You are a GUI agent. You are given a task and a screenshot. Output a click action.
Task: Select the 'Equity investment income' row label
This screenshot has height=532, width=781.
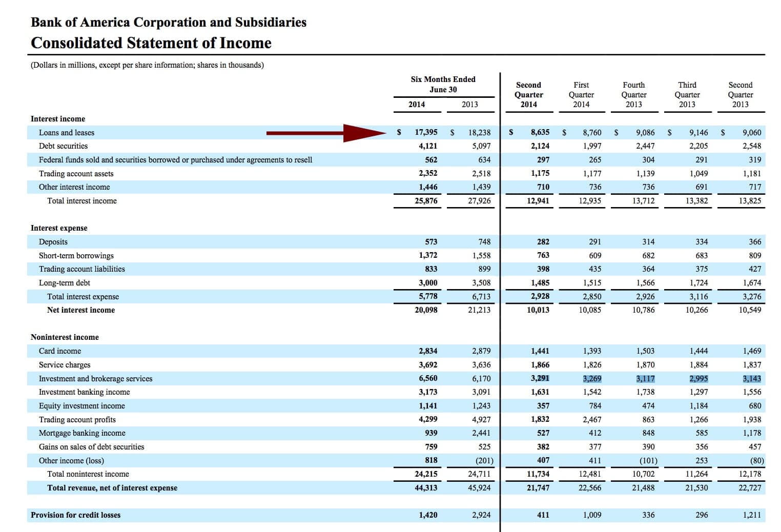[x=82, y=406]
